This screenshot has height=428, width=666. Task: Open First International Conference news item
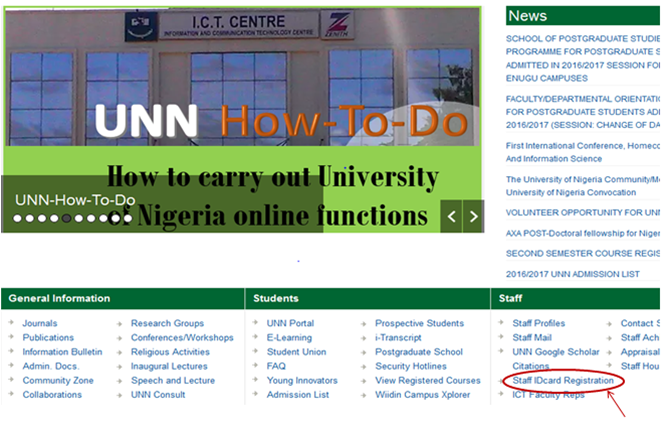pos(583,152)
